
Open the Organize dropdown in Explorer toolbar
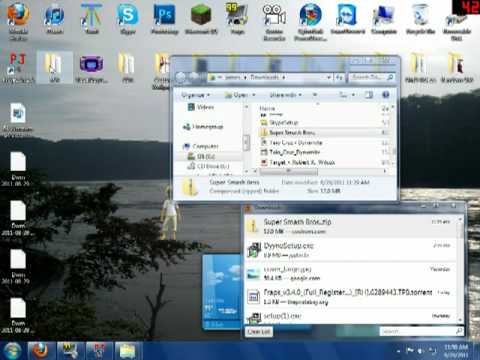pyautogui.click(x=195, y=95)
